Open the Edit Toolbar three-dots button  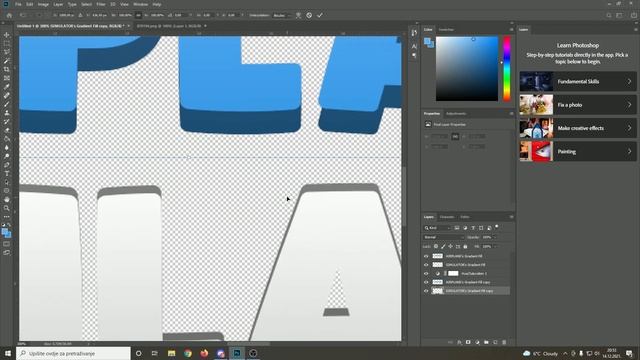7,217
